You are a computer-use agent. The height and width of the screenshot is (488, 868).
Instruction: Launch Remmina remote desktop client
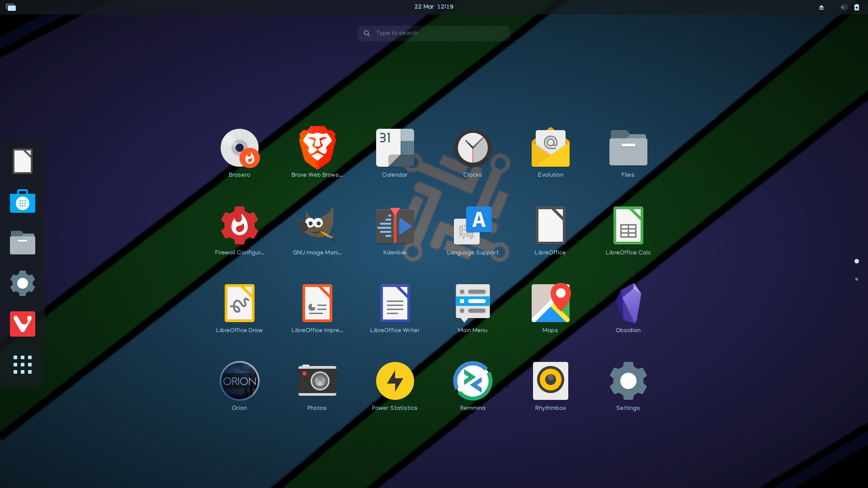point(472,381)
